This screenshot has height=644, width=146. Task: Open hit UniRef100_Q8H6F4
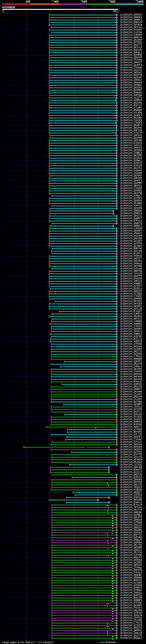pyautogui.click(x=131, y=17)
